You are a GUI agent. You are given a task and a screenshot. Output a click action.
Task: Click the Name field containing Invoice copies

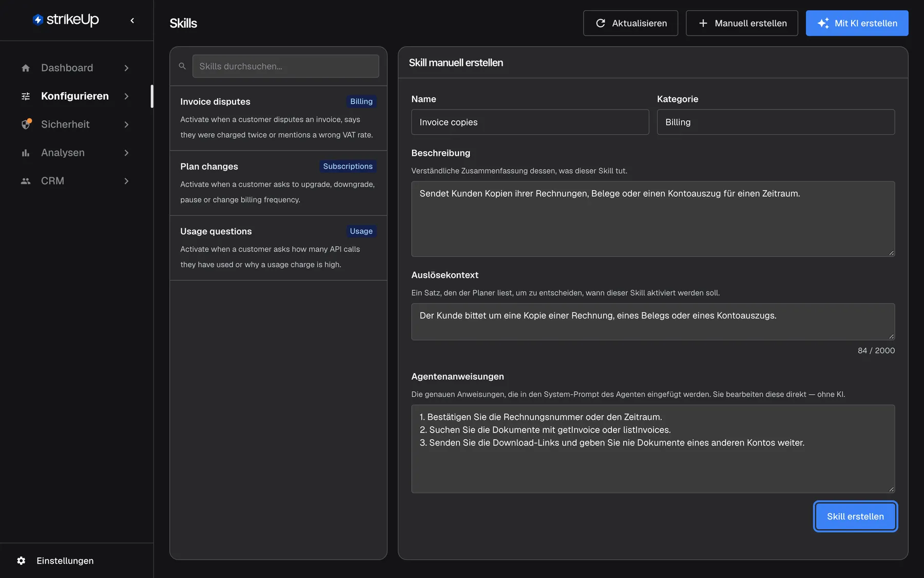coord(530,122)
